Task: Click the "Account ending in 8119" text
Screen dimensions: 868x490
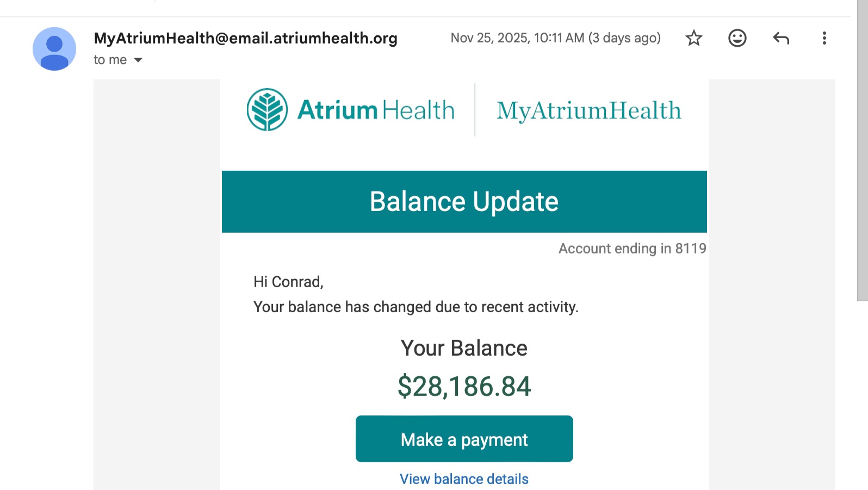Action: point(632,249)
